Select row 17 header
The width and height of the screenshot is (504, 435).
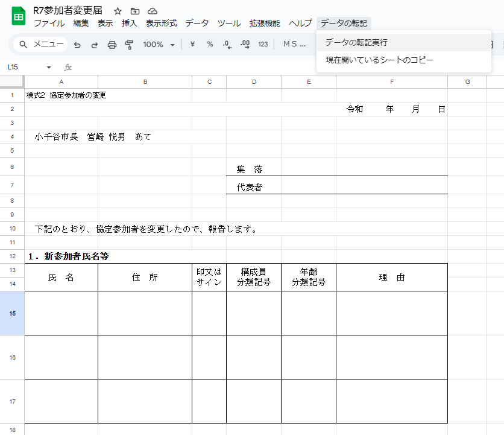tap(12, 402)
